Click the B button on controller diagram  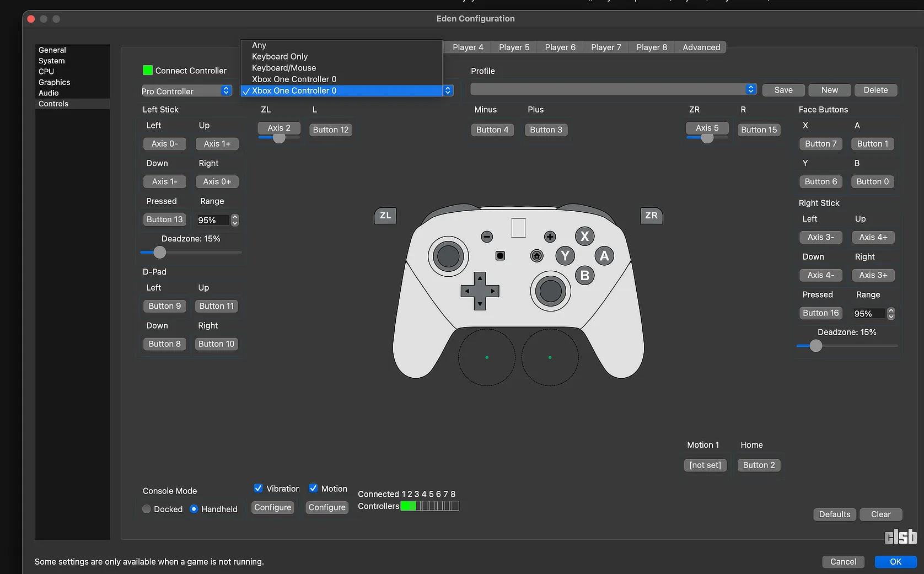(x=584, y=275)
